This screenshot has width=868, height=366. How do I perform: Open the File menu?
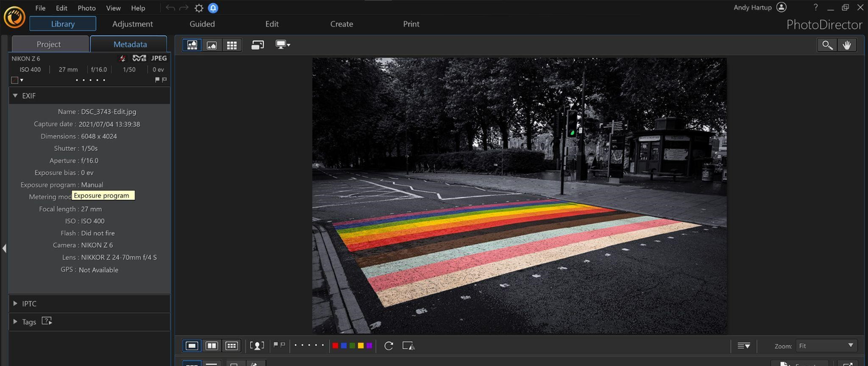coord(40,8)
